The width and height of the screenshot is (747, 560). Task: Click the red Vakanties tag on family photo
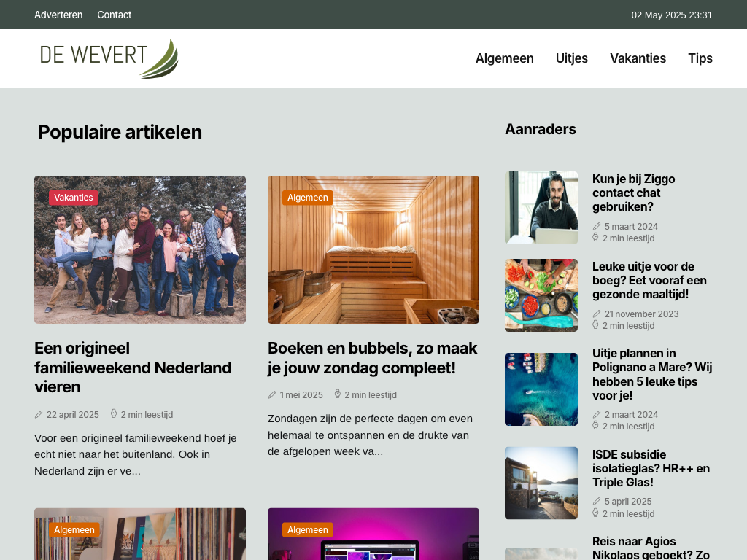[x=73, y=198]
